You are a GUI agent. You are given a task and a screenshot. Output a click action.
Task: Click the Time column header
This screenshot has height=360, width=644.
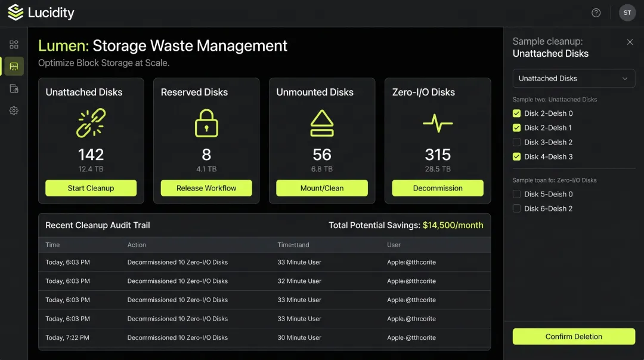[52, 245]
